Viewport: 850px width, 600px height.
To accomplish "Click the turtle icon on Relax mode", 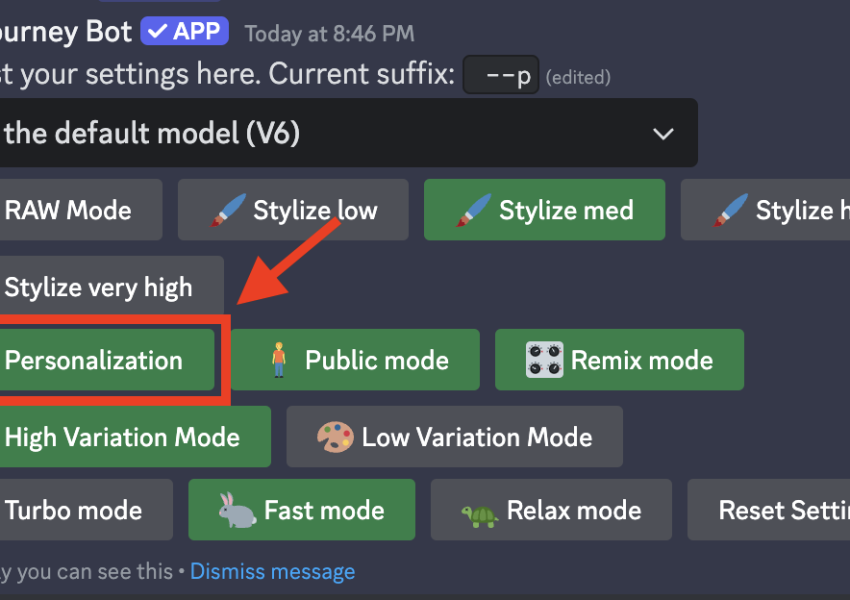I will point(480,512).
